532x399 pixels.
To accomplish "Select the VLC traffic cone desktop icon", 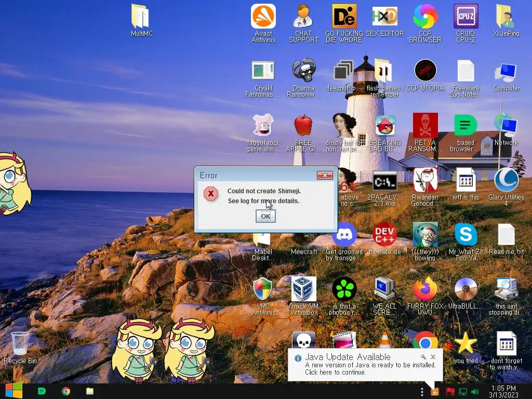I will coord(384,340).
